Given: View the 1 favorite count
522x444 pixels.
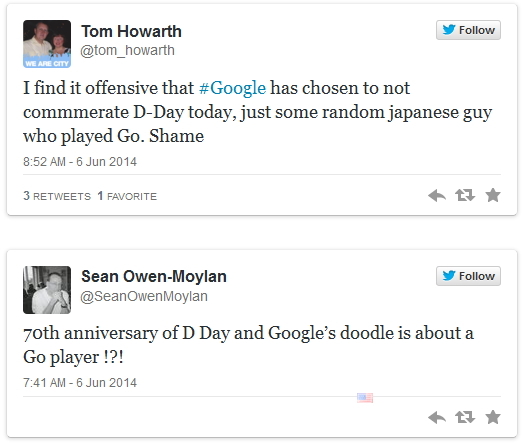Looking at the screenshot, I should [127, 196].
